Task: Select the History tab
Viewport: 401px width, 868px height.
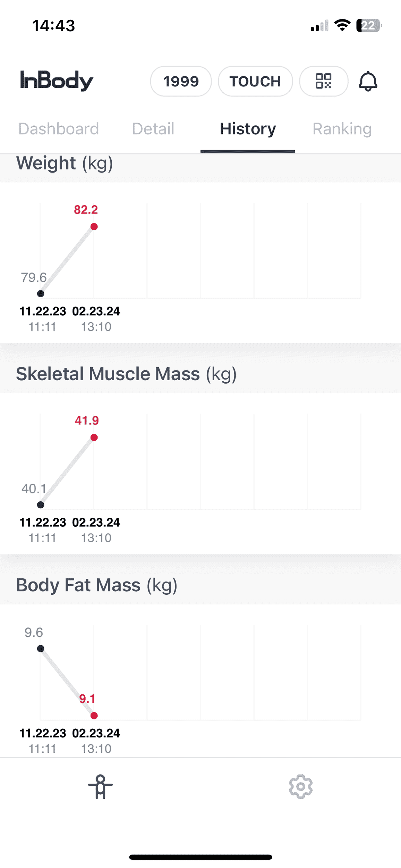Action: pyautogui.click(x=248, y=129)
